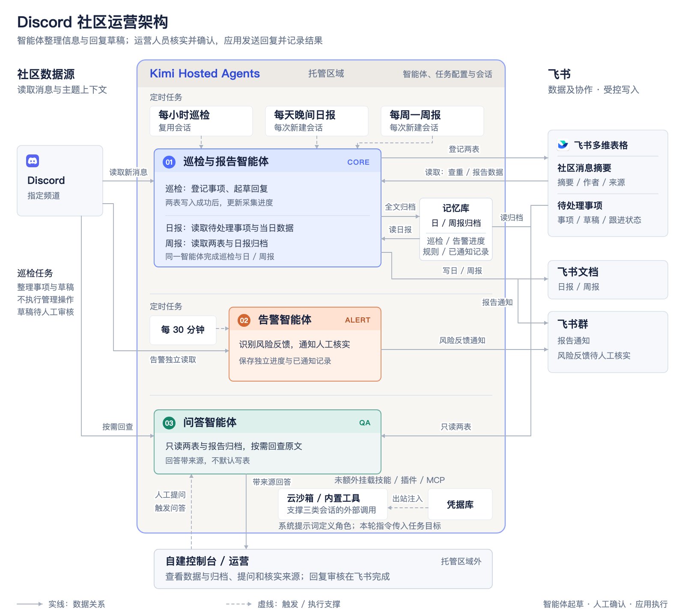Viewport: 685px width, 616px height.
Task: Click the 按需回查 arrow label
Action: (118, 426)
